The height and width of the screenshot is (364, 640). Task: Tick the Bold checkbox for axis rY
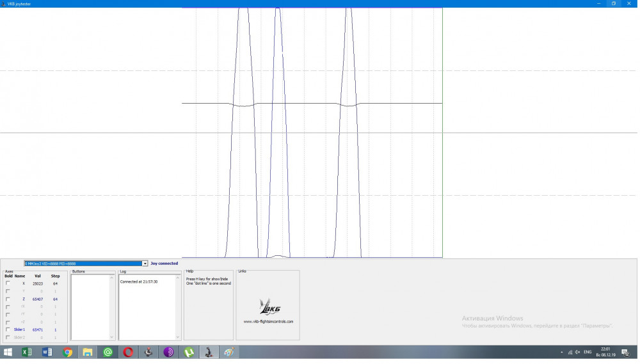click(8, 315)
